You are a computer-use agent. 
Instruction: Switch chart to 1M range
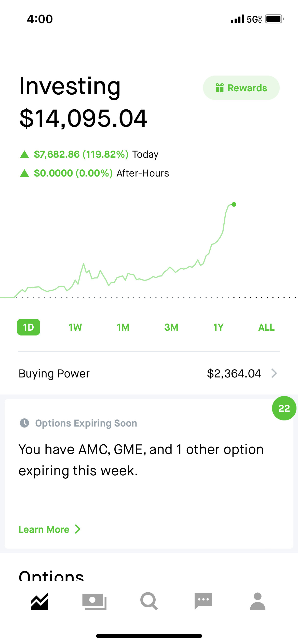[x=123, y=327]
